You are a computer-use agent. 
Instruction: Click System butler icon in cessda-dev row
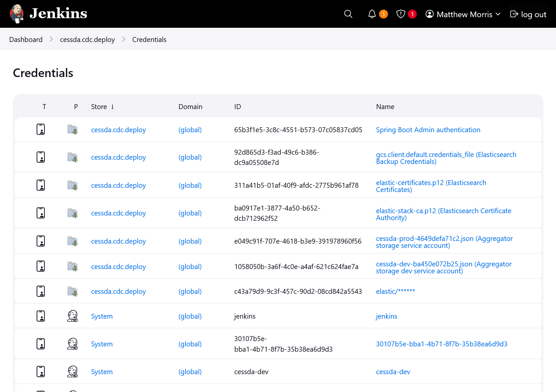[x=72, y=372]
